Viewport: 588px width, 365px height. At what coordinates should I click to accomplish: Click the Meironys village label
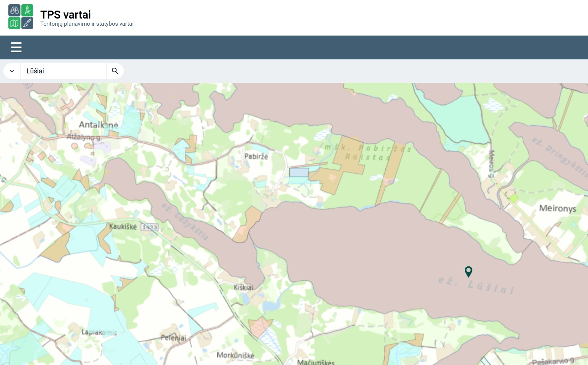557,208
